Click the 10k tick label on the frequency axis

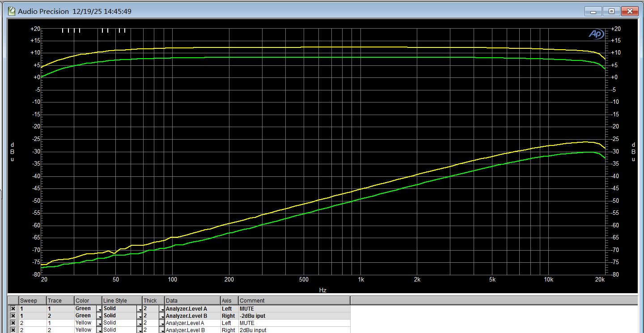tap(548, 280)
